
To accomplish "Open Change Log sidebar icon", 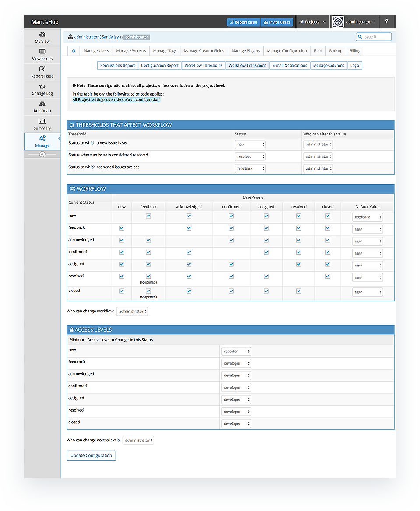I will pyautogui.click(x=42, y=86).
